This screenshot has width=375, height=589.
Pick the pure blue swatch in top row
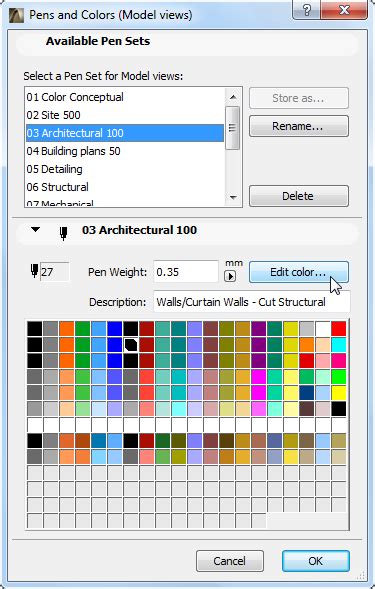[115, 329]
